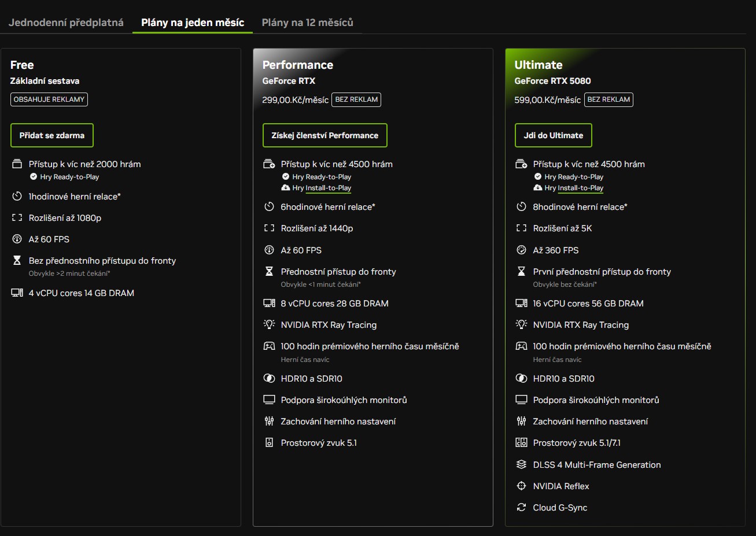756x536 pixels.
Task: Click hardware icon beside 16 vCPU cores
Action: coord(521,304)
